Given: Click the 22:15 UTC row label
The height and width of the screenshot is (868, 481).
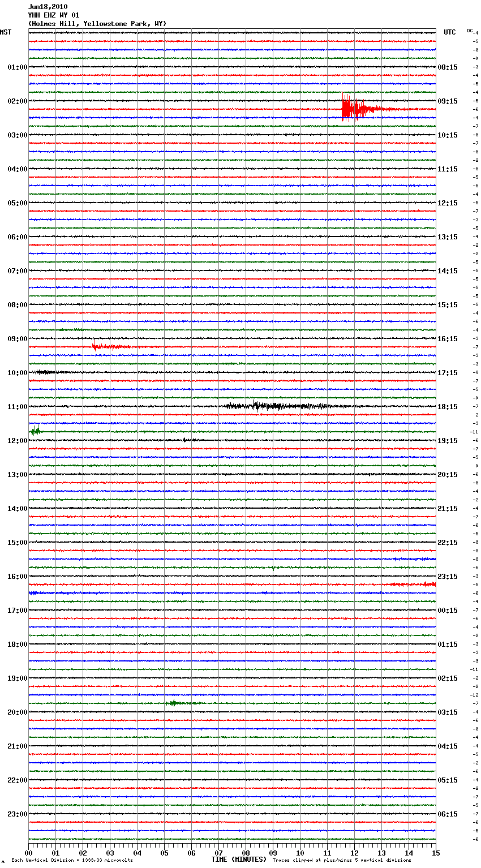Looking at the screenshot, I should point(448,543).
